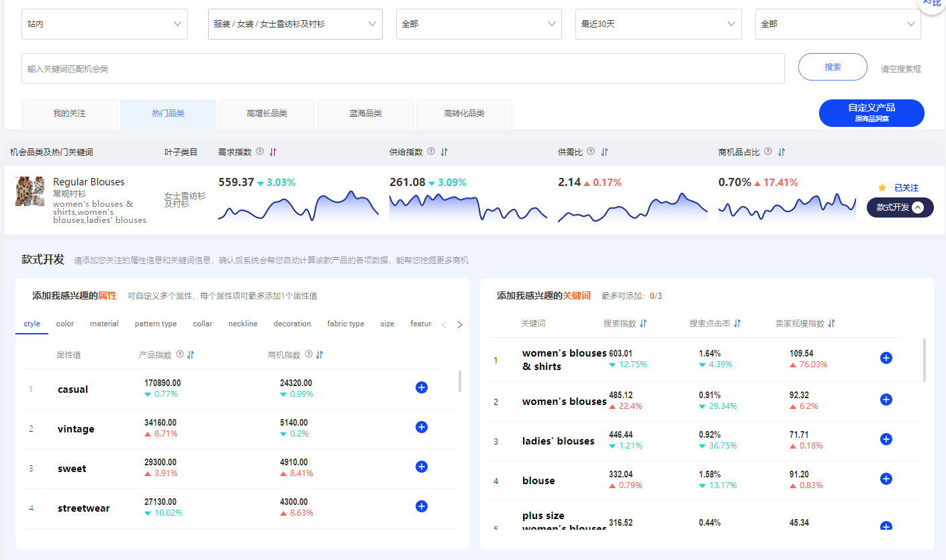
Task: Sort by 供需比 sort icon
Action: 604,152
